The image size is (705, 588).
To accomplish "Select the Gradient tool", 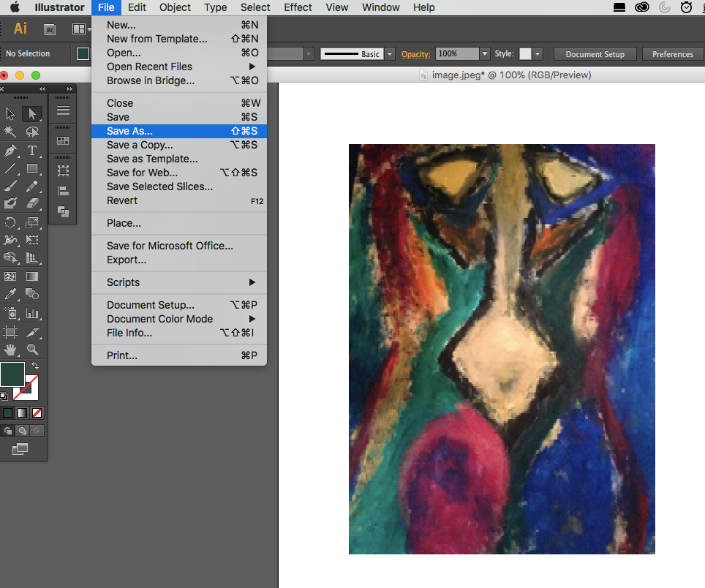I will (32, 276).
